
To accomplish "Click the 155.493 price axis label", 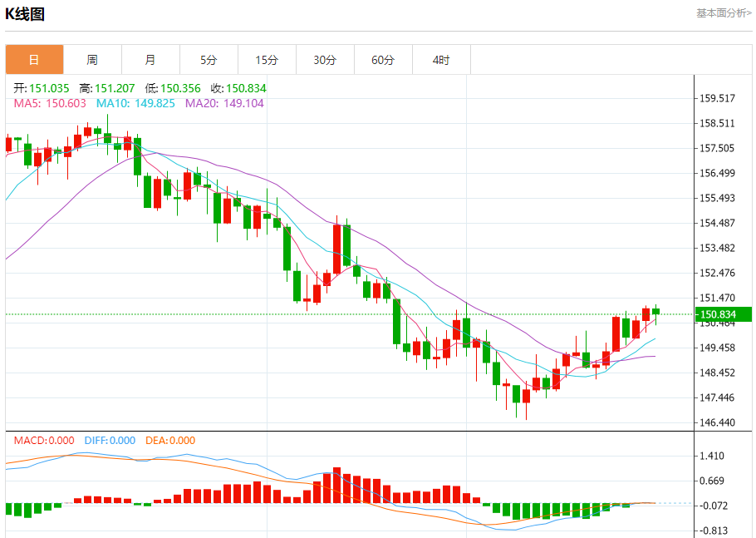I will pos(718,198).
